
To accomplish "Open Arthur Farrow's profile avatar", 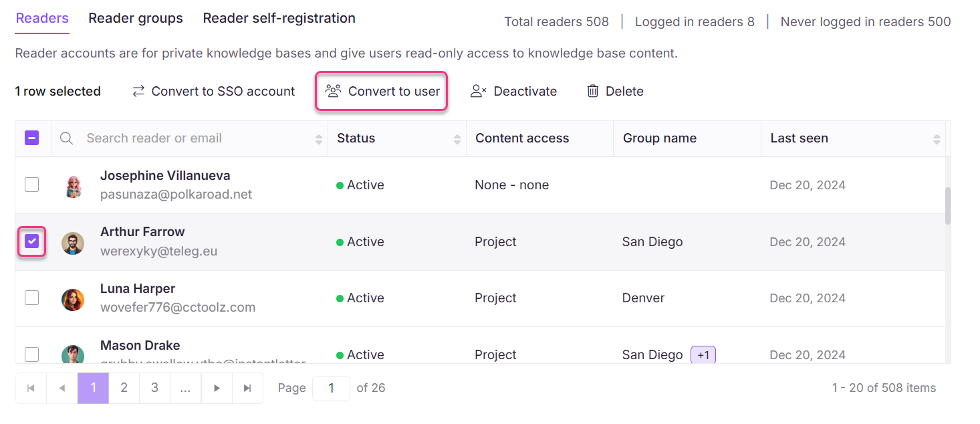I will (73, 241).
